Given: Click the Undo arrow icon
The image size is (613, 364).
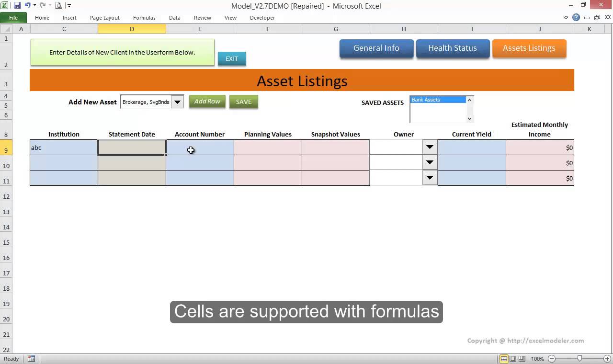Looking at the screenshot, I should 27,6.
